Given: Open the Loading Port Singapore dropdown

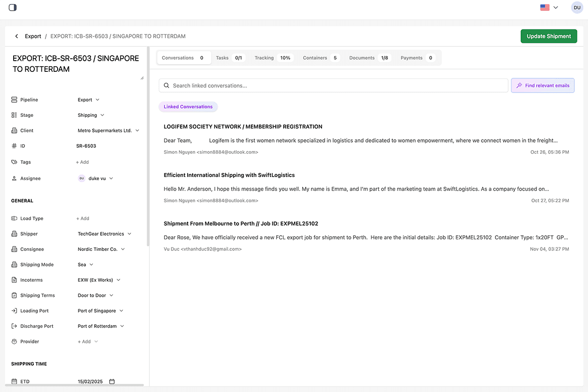Looking at the screenshot, I should pos(101,311).
